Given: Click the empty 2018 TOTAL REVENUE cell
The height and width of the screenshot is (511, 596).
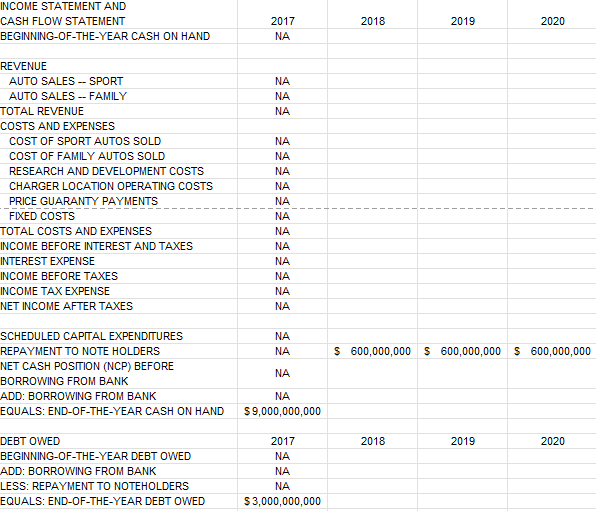Looking at the screenshot, I should (x=372, y=111).
